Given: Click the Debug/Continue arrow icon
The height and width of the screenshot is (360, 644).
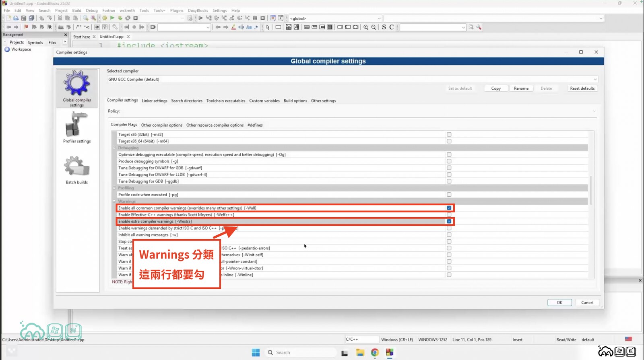Looking at the screenshot, I should point(200,18).
